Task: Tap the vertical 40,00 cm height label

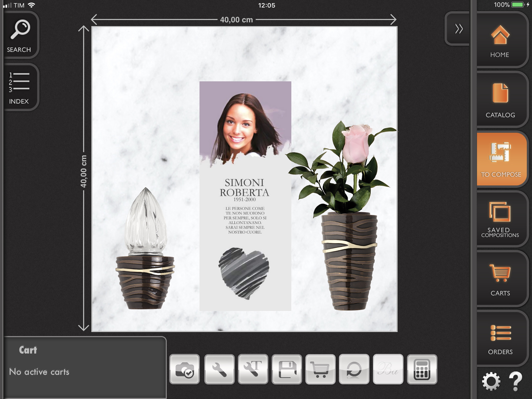Action: 84,171
